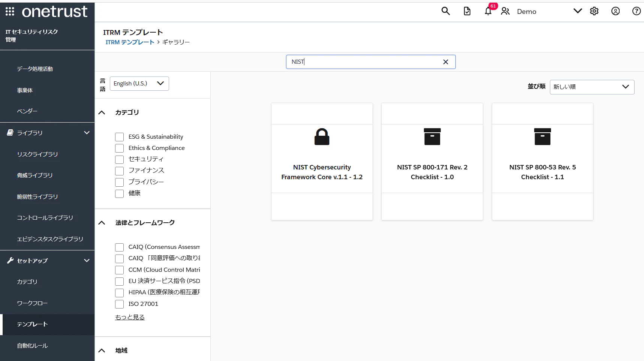
Task: Check the CAIQ (Consensus Assessment) framework checkbox
Action: 119,247
